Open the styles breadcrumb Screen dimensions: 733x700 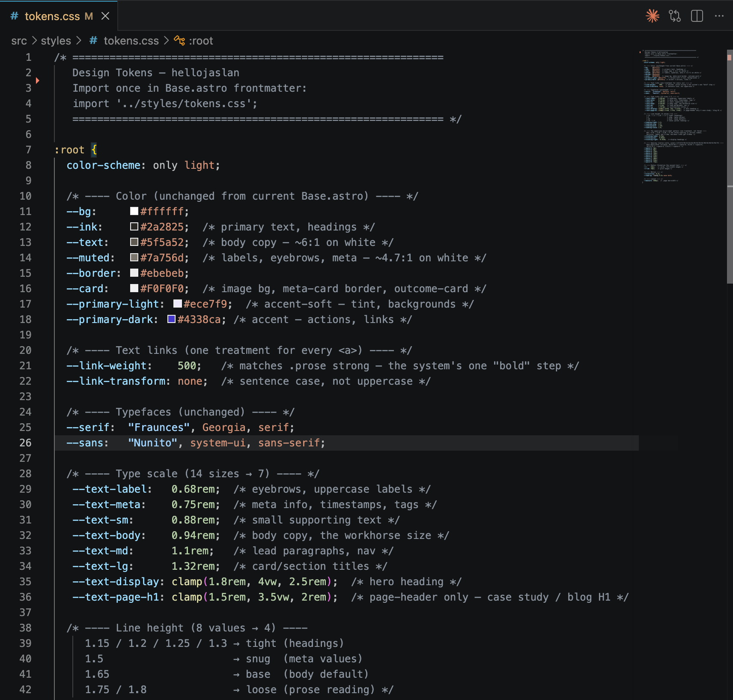coord(56,41)
